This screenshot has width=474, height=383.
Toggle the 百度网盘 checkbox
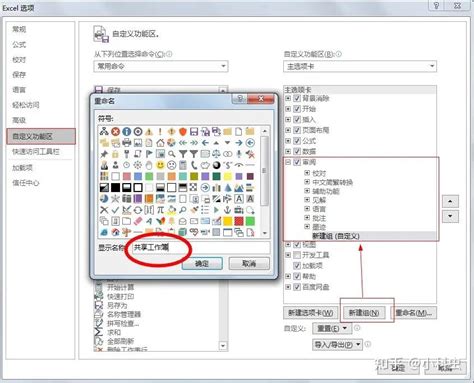point(297,287)
